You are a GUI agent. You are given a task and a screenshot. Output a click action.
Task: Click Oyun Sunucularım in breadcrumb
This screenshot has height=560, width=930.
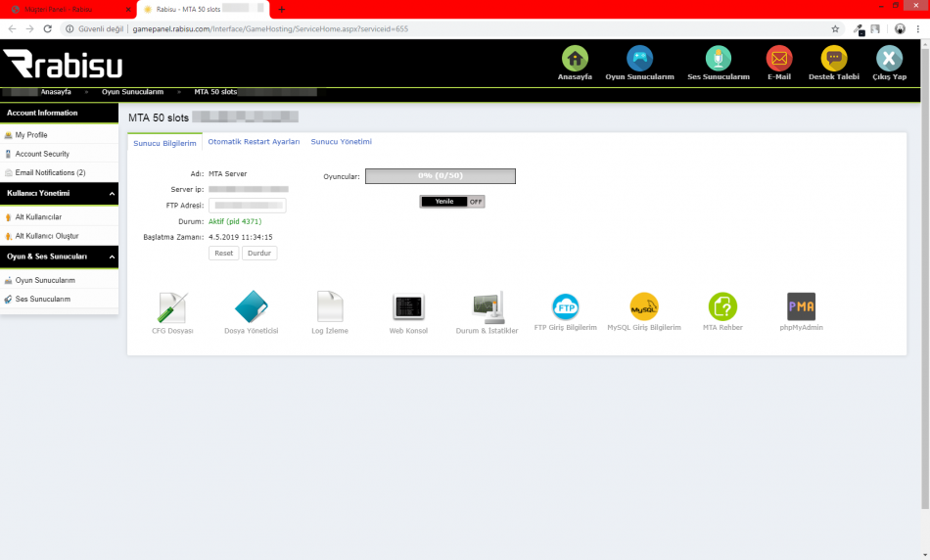pyautogui.click(x=132, y=92)
